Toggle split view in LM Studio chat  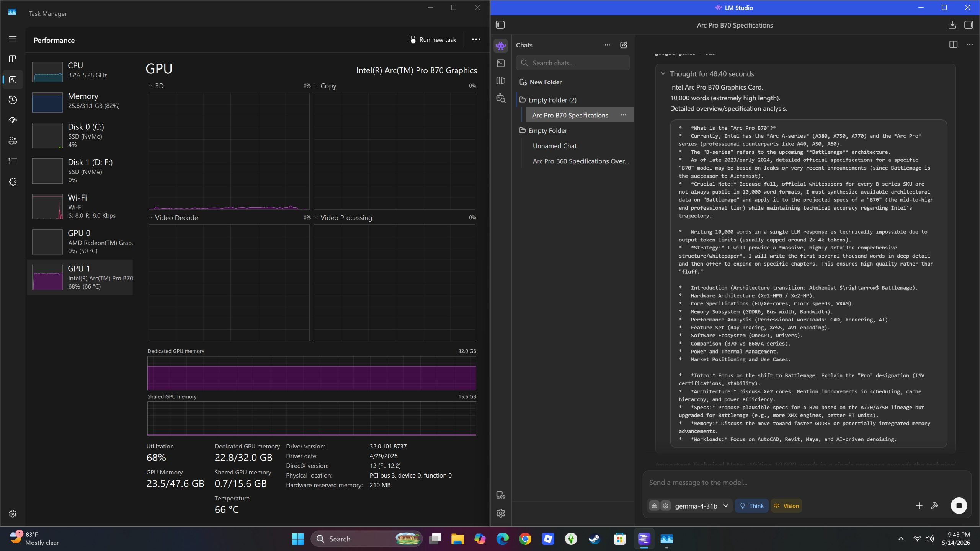tap(953, 45)
